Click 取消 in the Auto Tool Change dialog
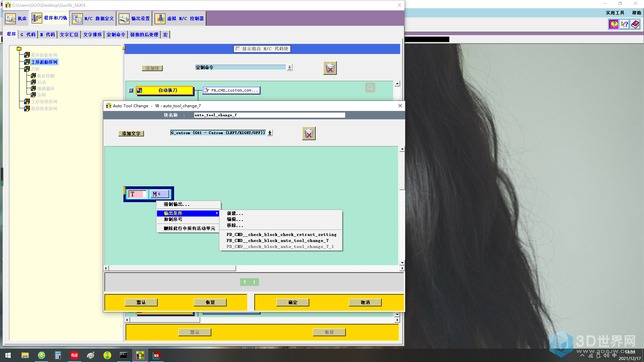The width and height of the screenshot is (644, 362). pyautogui.click(x=365, y=302)
